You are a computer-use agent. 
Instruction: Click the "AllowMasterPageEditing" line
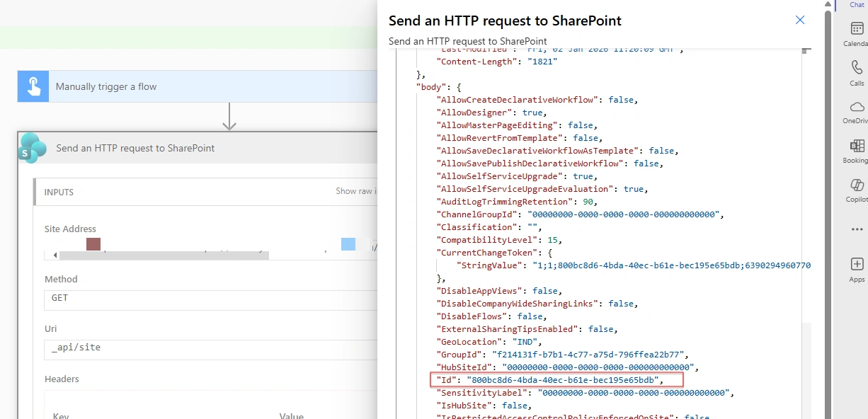click(518, 125)
